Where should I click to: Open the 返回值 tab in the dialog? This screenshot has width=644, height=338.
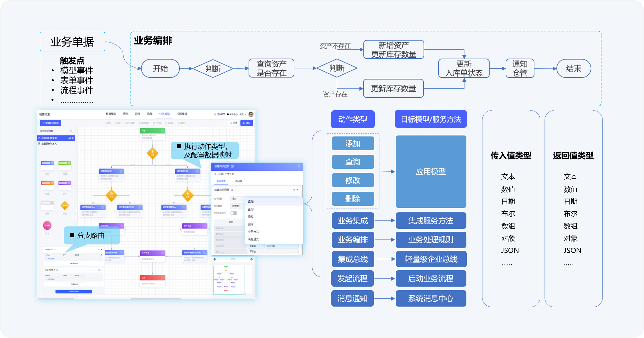click(238, 181)
